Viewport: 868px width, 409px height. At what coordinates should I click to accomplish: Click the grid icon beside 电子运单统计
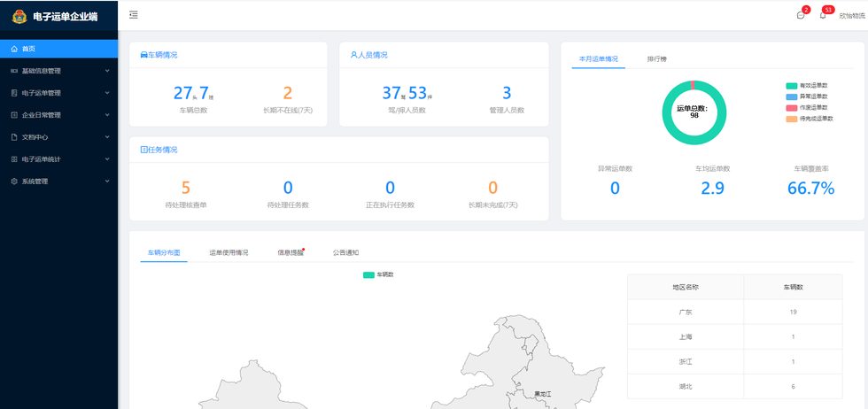pos(14,159)
